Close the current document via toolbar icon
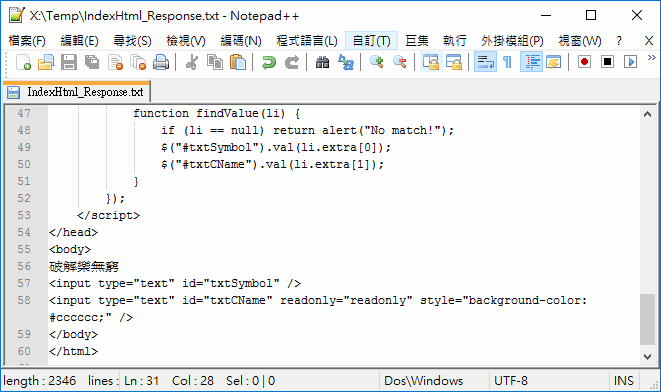 (115, 62)
